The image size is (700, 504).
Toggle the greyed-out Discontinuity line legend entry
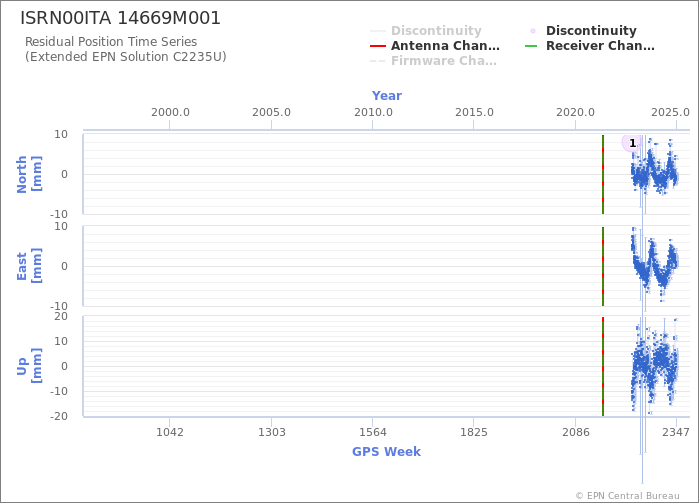[426, 30]
